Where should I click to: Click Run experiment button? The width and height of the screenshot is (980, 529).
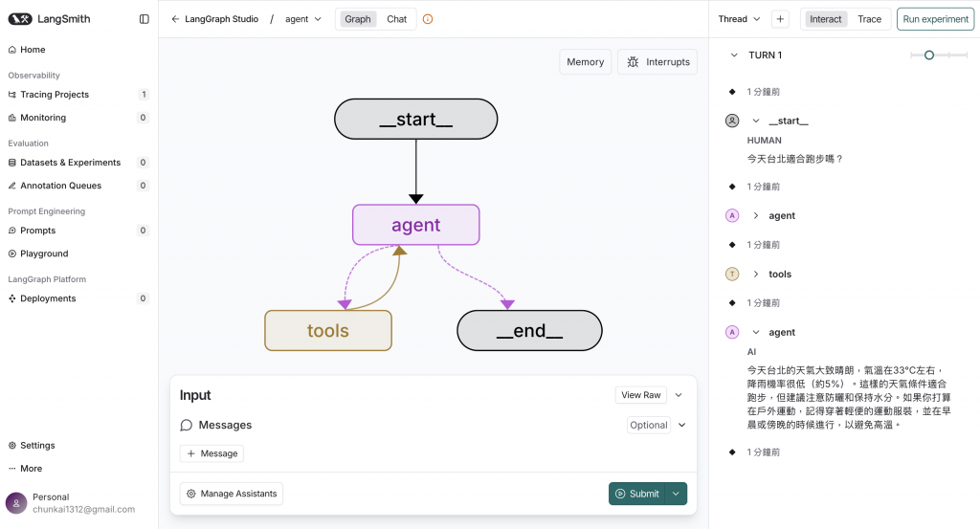[x=935, y=19]
